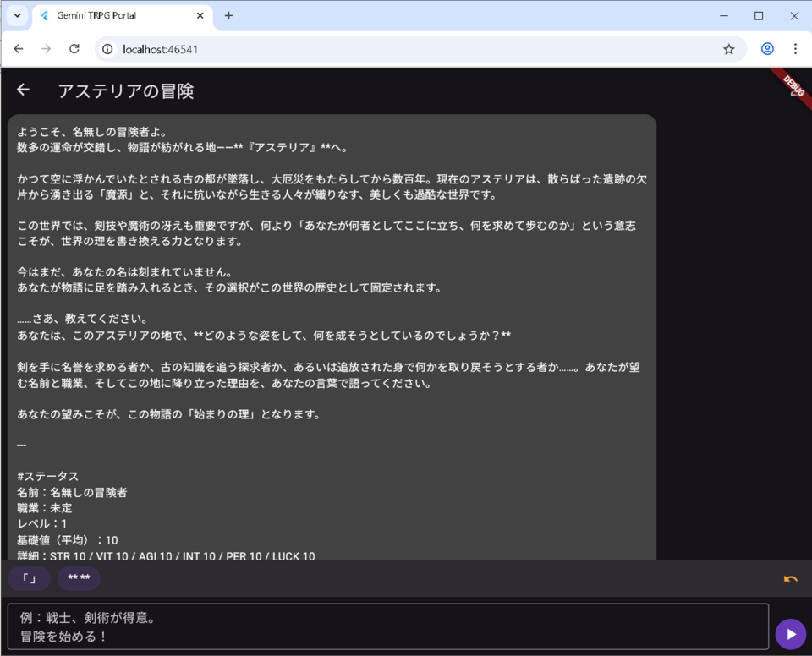This screenshot has height=656, width=812.
Task: Insert Japanese quote brackets 「」 chip
Action: [29, 579]
